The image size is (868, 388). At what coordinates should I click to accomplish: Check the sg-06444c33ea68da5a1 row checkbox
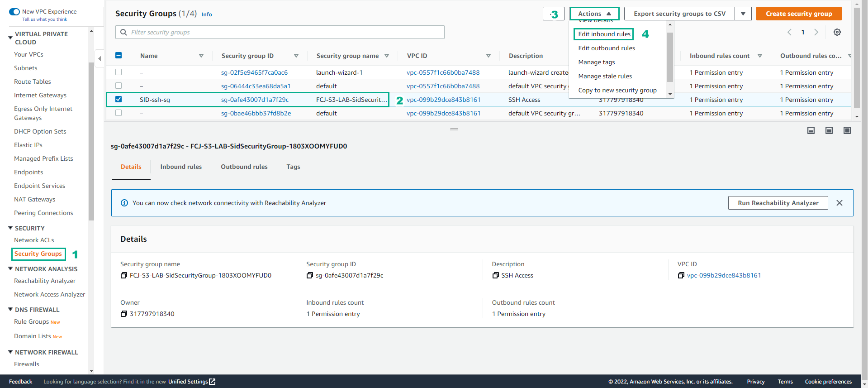pyautogui.click(x=119, y=86)
